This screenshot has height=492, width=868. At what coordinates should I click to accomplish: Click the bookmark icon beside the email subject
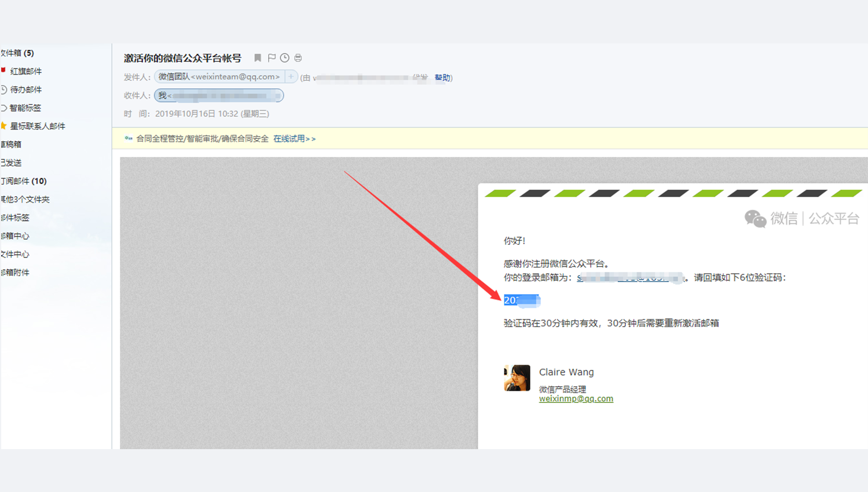258,58
